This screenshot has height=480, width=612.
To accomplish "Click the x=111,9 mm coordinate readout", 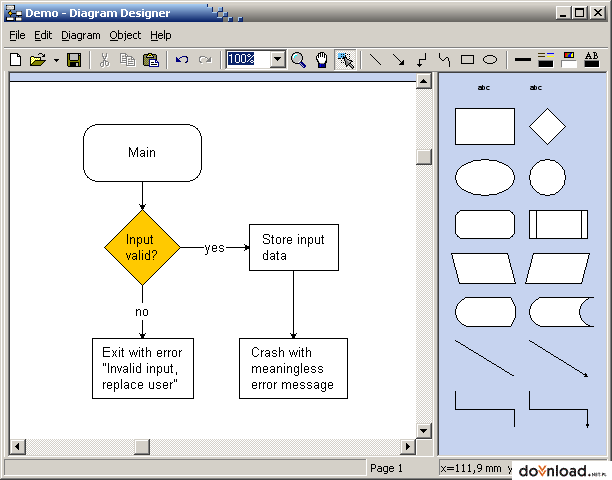I will (471, 468).
